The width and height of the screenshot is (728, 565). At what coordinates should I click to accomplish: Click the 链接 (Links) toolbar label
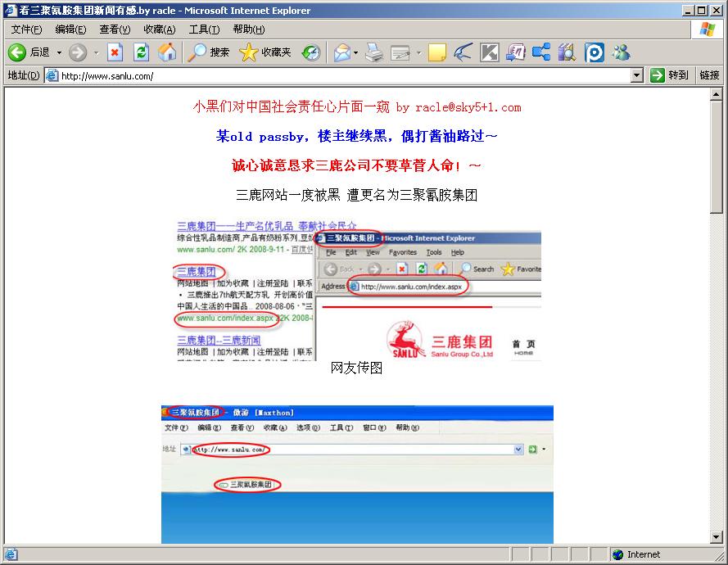[x=709, y=75]
